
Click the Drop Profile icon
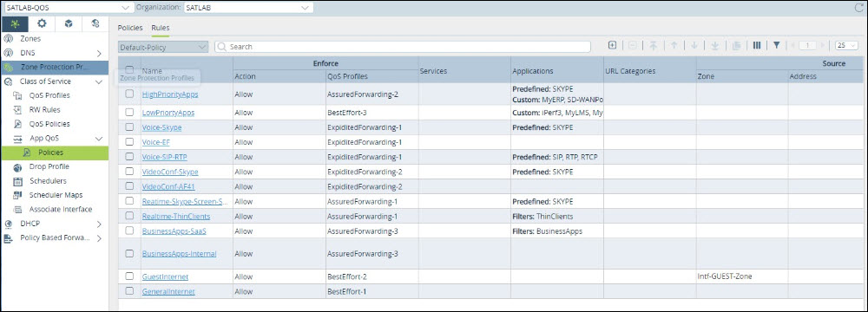coord(17,166)
